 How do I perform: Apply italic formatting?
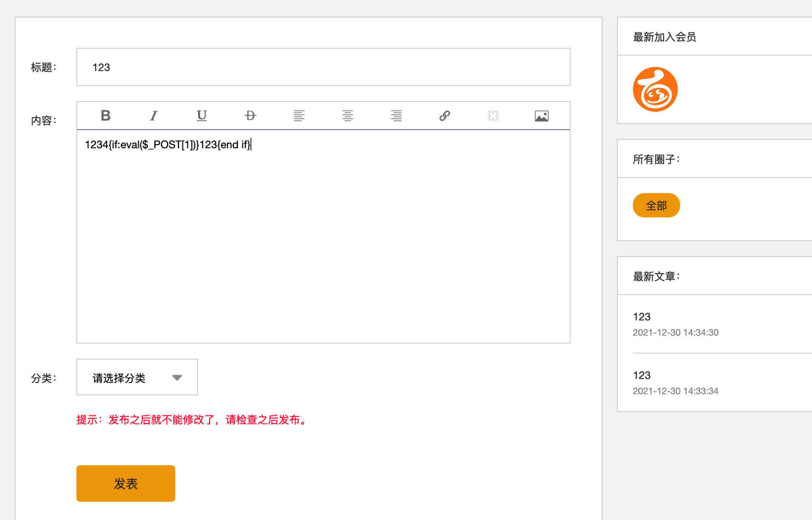click(x=153, y=116)
